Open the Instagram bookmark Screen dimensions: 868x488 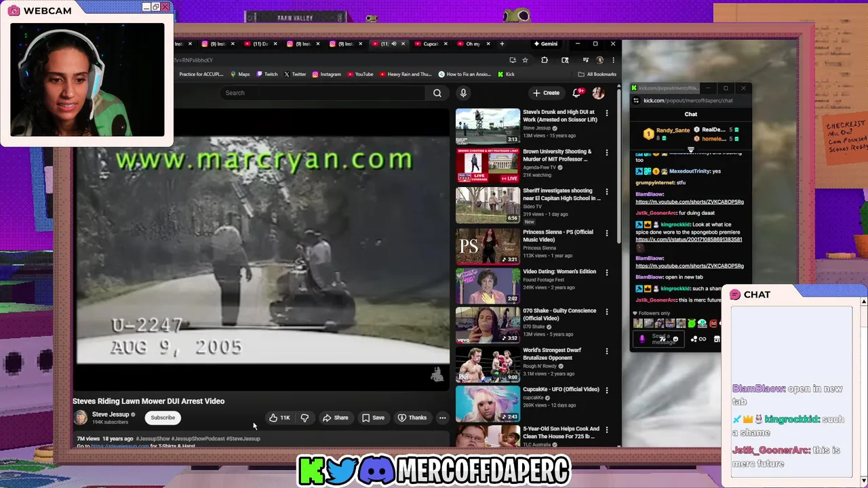coord(327,74)
